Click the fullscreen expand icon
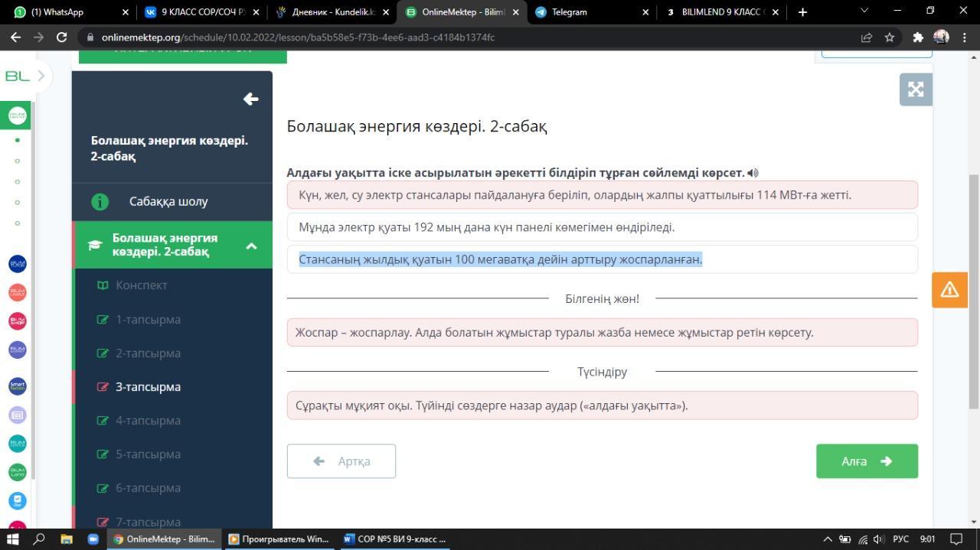The height and width of the screenshot is (550, 980). click(916, 89)
